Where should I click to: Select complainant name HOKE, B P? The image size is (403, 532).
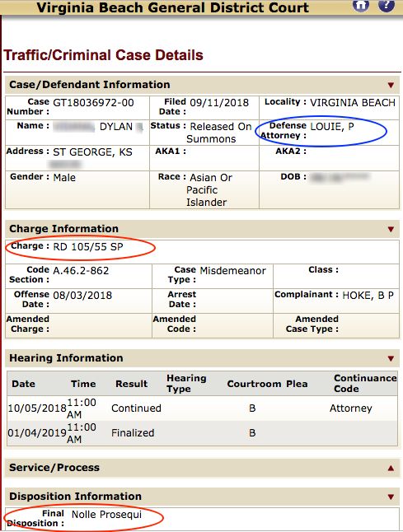368,296
